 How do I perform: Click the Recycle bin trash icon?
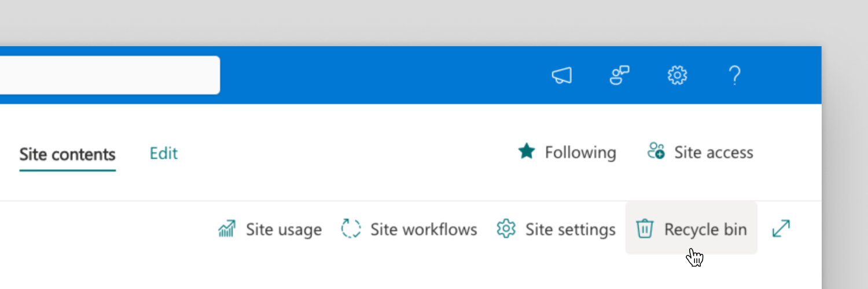pyautogui.click(x=645, y=229)
